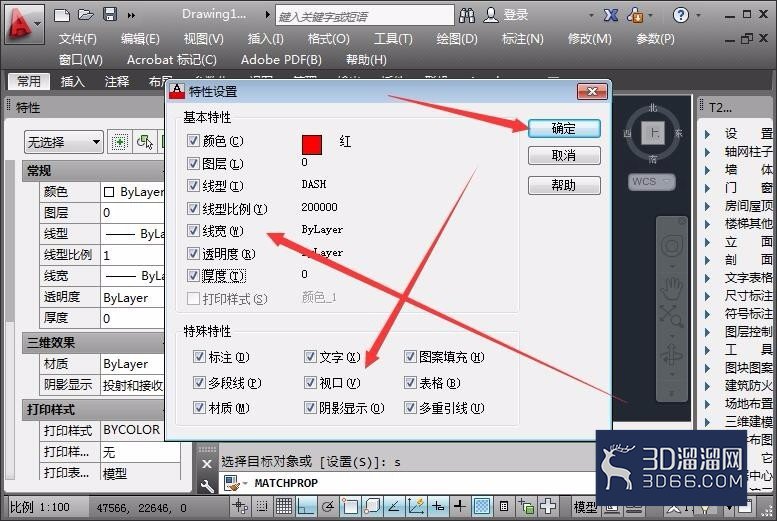Uncheck the 图层(L) checkbox

click(193, 163)
